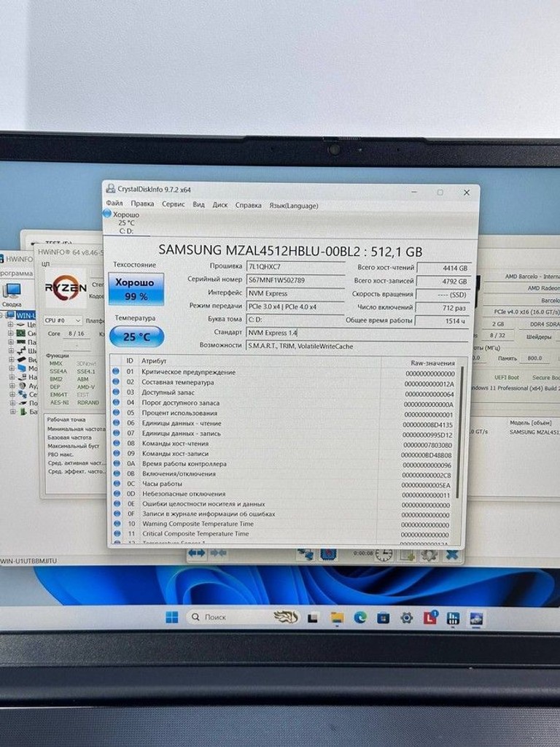The image size is (560, 747).
Task: Select row Критическое предупреждение
Action: click(284, 372)
